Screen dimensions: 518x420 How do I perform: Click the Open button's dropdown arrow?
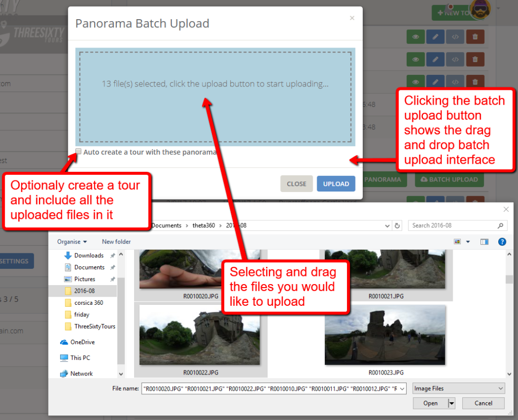click(x=452, y=403)
